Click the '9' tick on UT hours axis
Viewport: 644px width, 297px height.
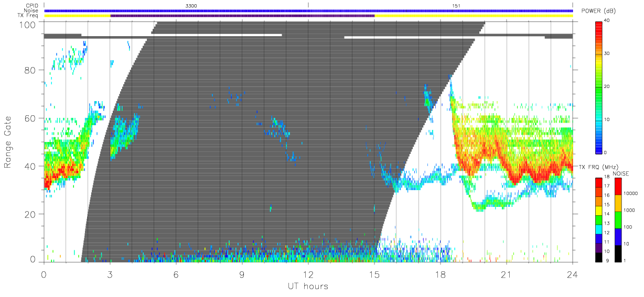[x=242, y=274]
